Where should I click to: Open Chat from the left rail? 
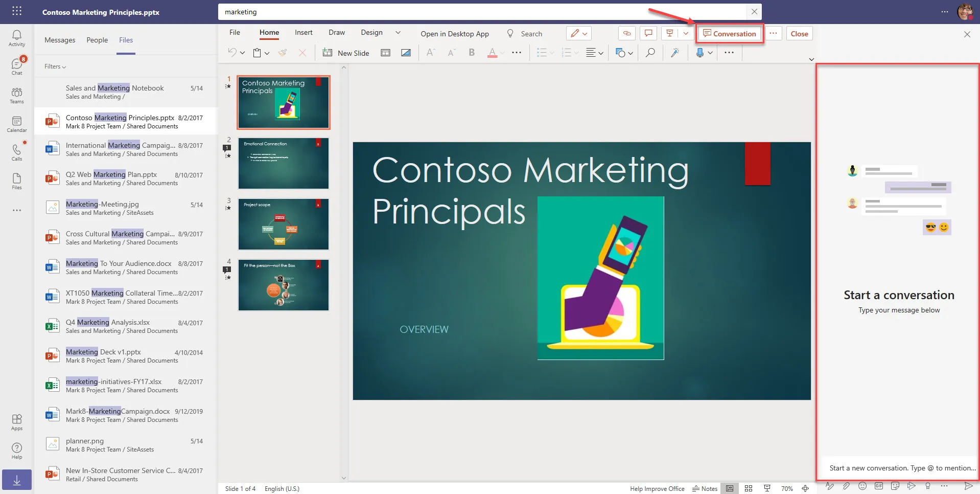tap(17, 66)
